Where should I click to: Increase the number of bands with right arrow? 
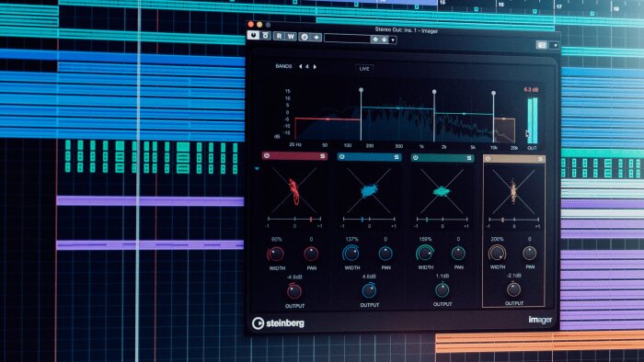(x=315, y=66)
